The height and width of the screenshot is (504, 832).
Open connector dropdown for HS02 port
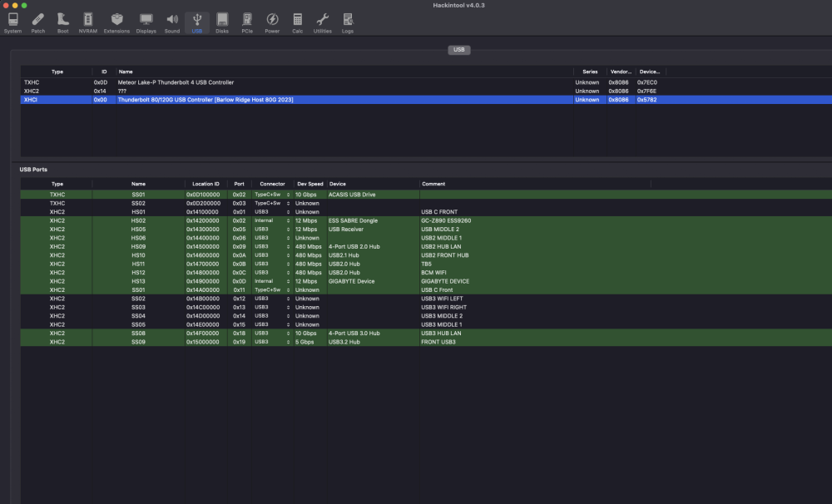272,220
